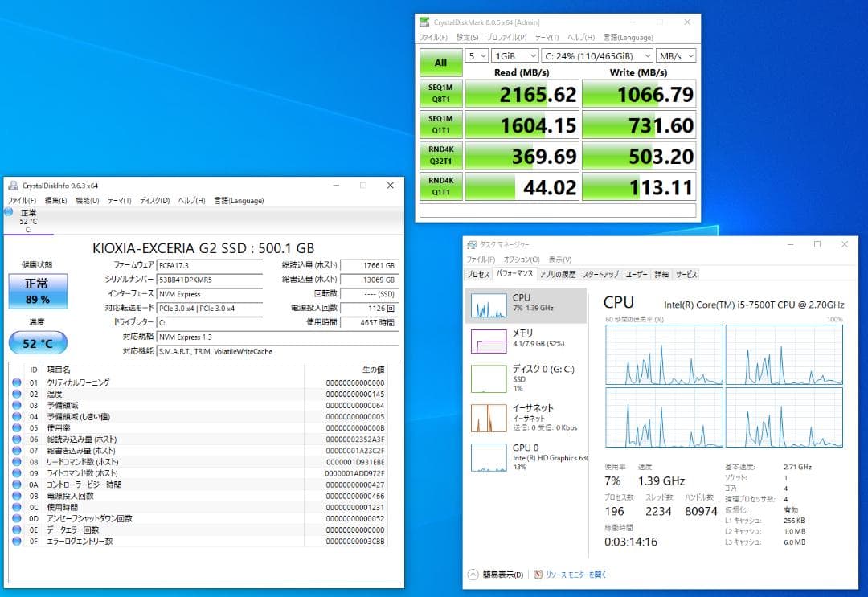Screen dimensions: 868x597
Task: Click the blue status dot on 使用時間 row
Action: point(17,506)
